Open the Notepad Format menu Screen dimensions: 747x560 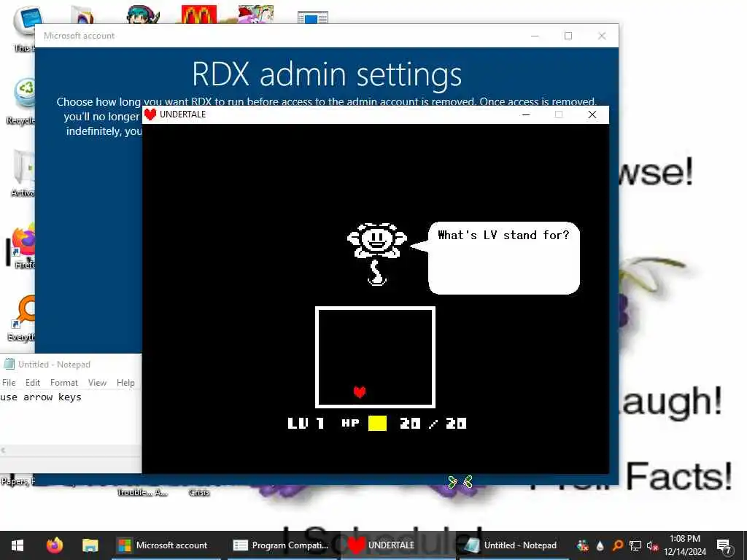point(64,382)
